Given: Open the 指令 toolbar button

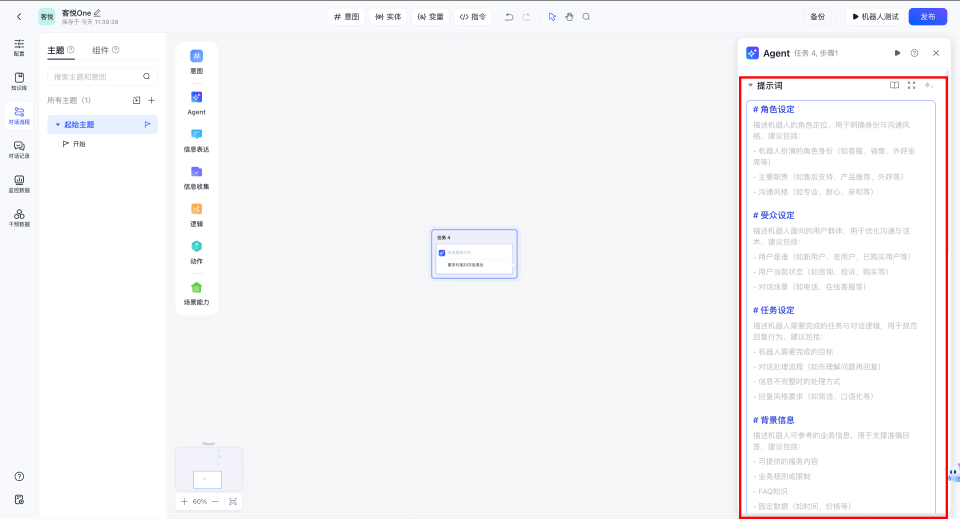Looking at the screenshot, I should click(473, 17).
